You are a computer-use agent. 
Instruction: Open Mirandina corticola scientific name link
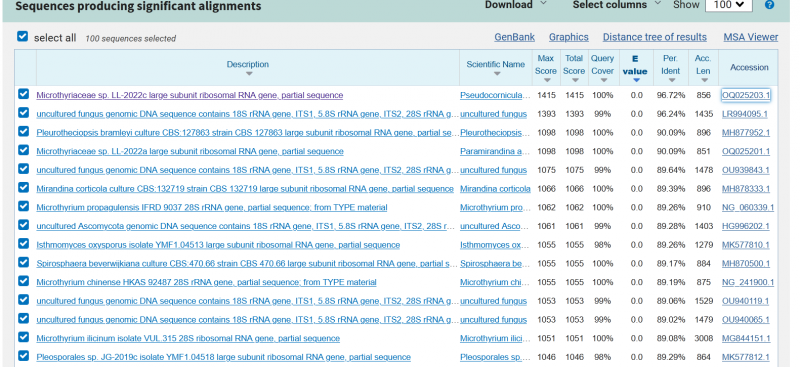(495, 189)
